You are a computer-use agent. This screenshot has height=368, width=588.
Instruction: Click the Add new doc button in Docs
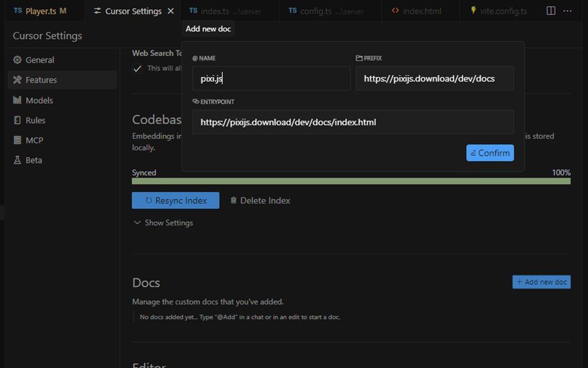pos(541,282)
